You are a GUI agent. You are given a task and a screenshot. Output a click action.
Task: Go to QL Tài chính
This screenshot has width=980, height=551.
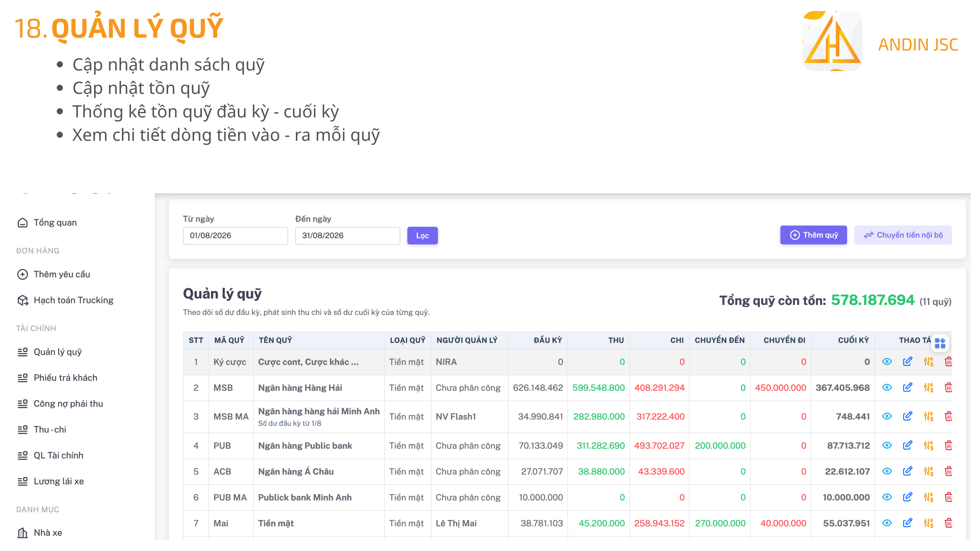click(x=50, y=455)
